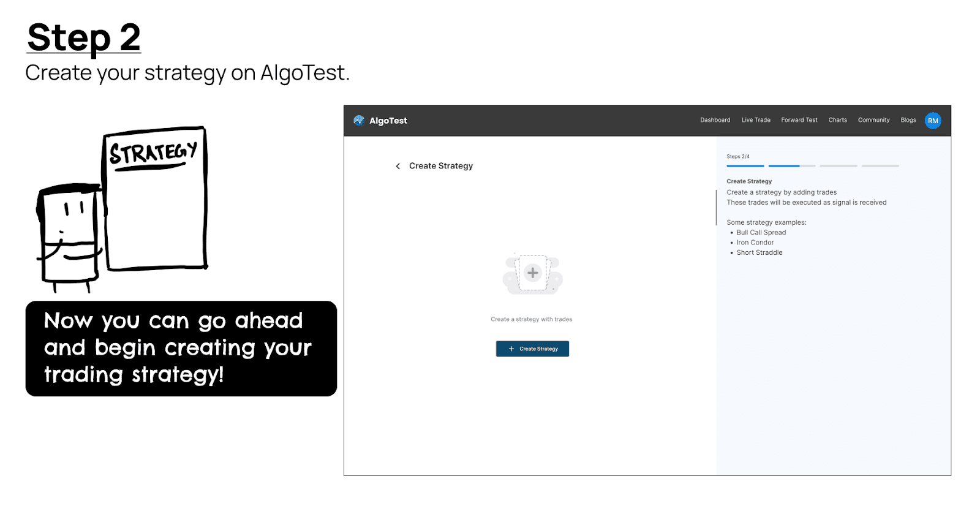Click the Short Straddle example item

tap(759, 253)
